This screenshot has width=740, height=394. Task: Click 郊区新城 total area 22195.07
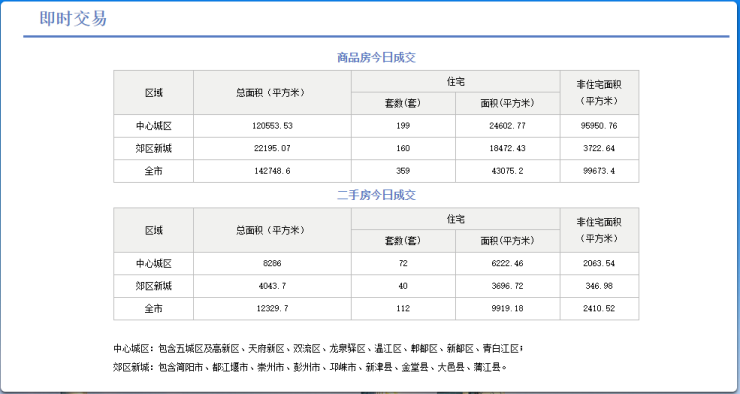pyautogui.click(x=272, y=148)
